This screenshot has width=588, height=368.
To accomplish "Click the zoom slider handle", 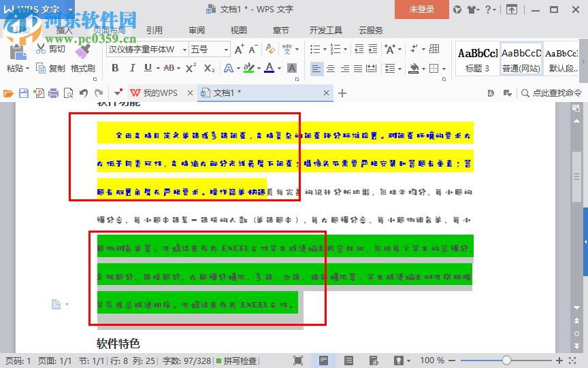I will [x=506, y=361].
